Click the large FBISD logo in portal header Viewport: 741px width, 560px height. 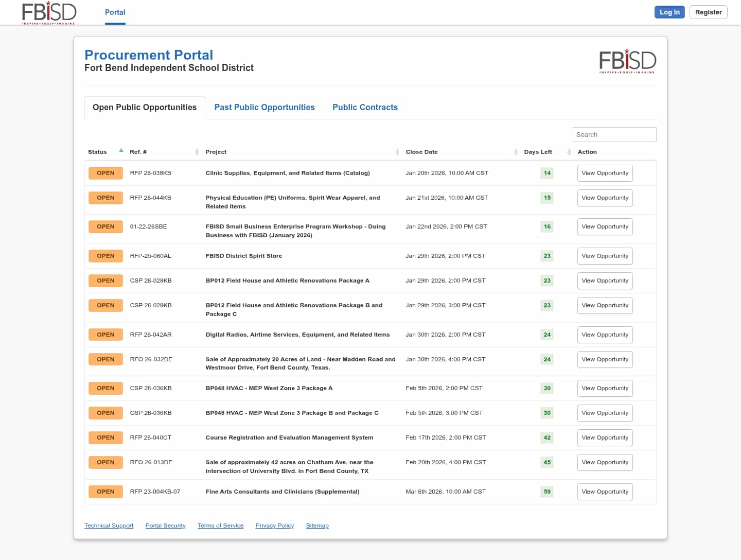pyautogui.click(x=627, y=61)
